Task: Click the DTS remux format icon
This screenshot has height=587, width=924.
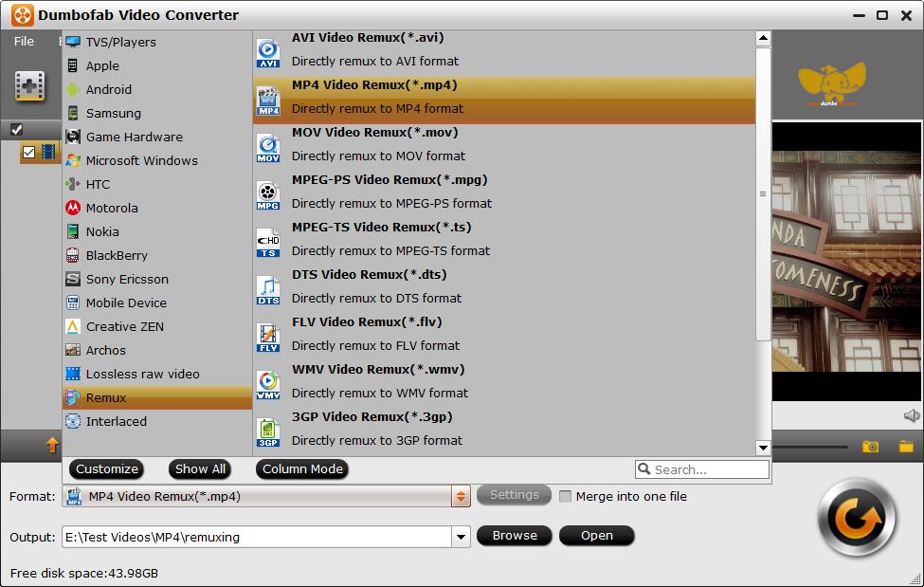Action: click(268, 290)
